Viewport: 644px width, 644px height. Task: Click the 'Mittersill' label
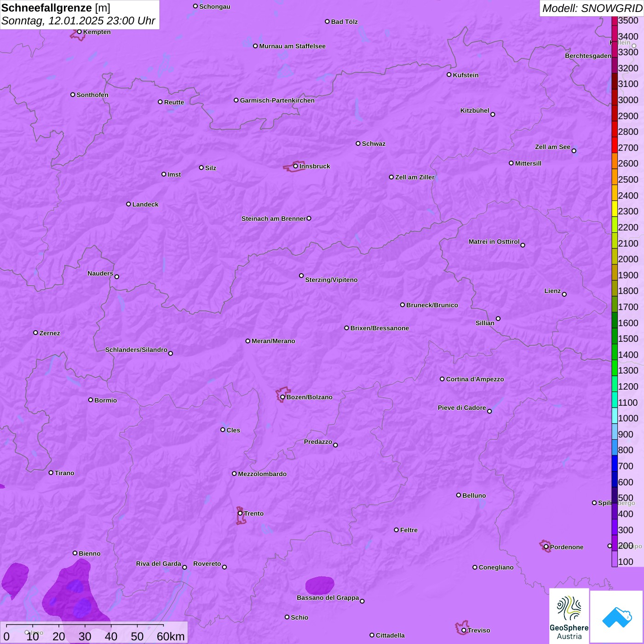coord(529,163)
